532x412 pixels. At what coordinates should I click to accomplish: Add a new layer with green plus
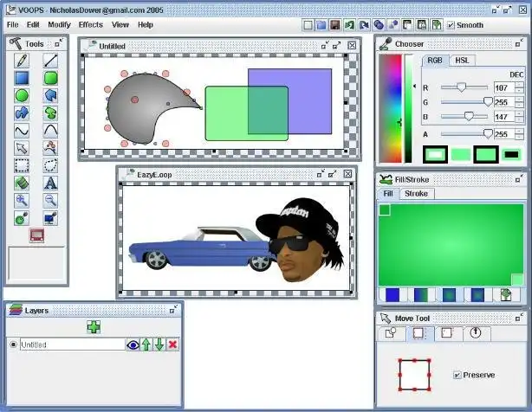94,327
